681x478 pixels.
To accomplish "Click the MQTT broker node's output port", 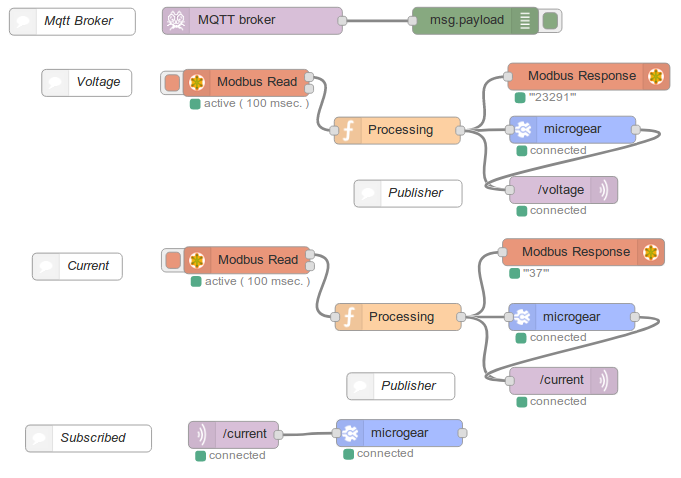I will pyautogui.click(x=342, y=20).
